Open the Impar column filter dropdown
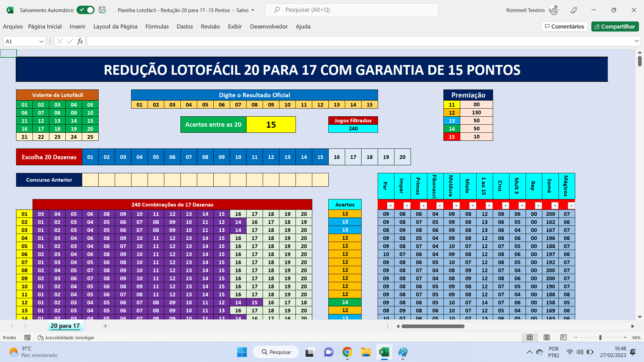The width and height of the screenshot is (644, 362). 407,205
